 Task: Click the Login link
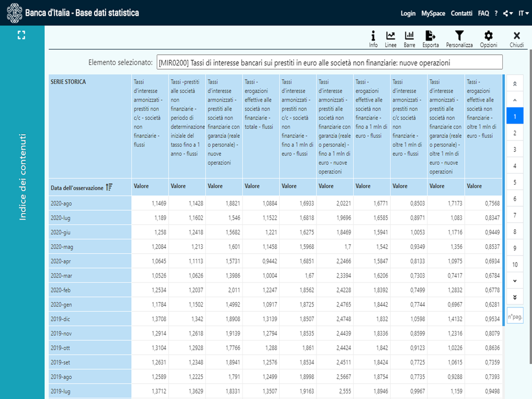(x=408, y=13)
